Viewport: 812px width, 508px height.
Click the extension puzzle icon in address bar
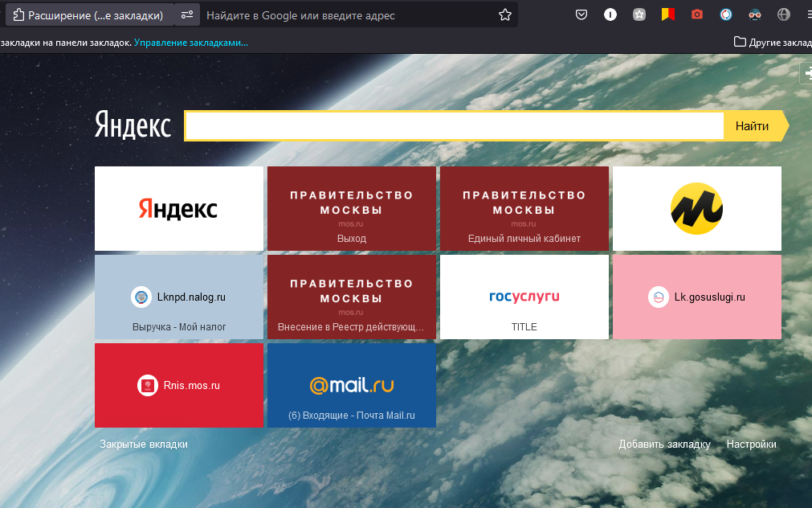(x=18, y=15)
